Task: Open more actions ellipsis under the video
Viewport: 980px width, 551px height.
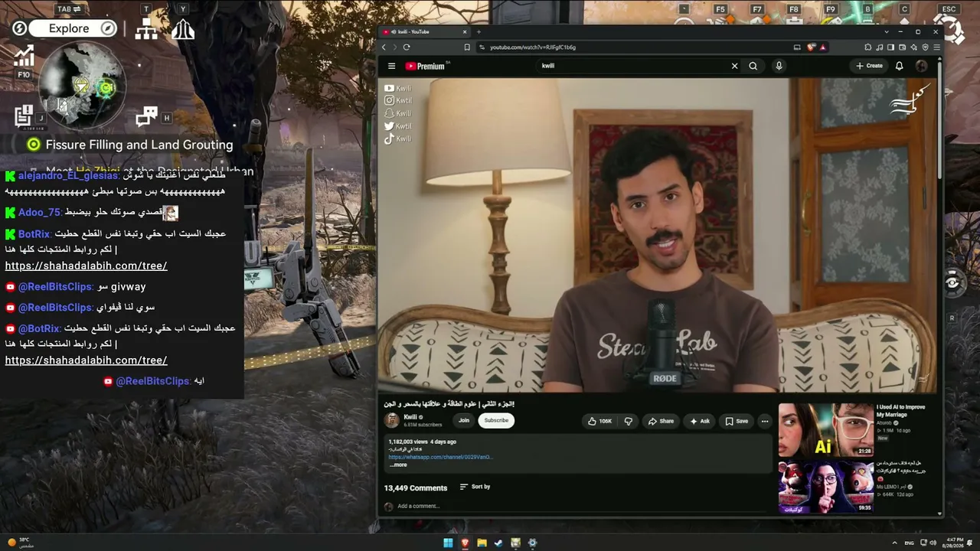Action: [x=764, y=421]
